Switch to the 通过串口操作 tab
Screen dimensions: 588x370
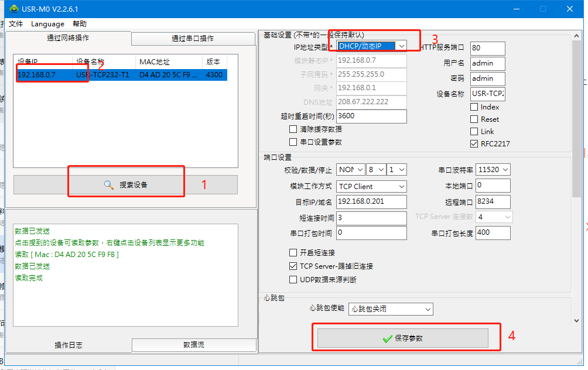pos(193,39)
